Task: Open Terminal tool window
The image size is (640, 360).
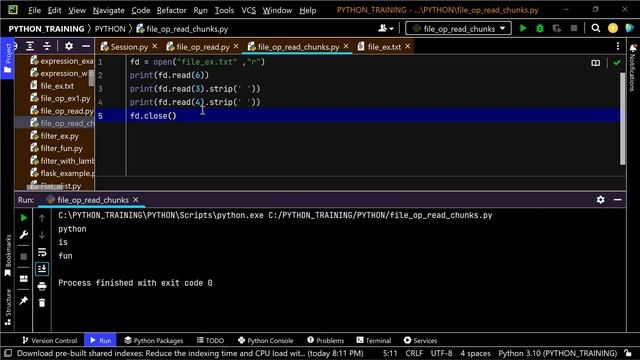Action: click(373, 340)
